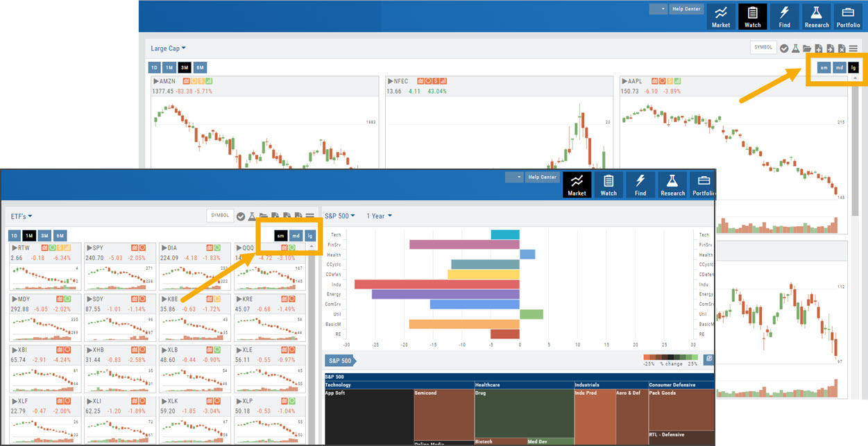This screenshot has height=446, width=868.
Task: Click the SYMBOL input field in ETF's panel
Action: click(219, 216)
